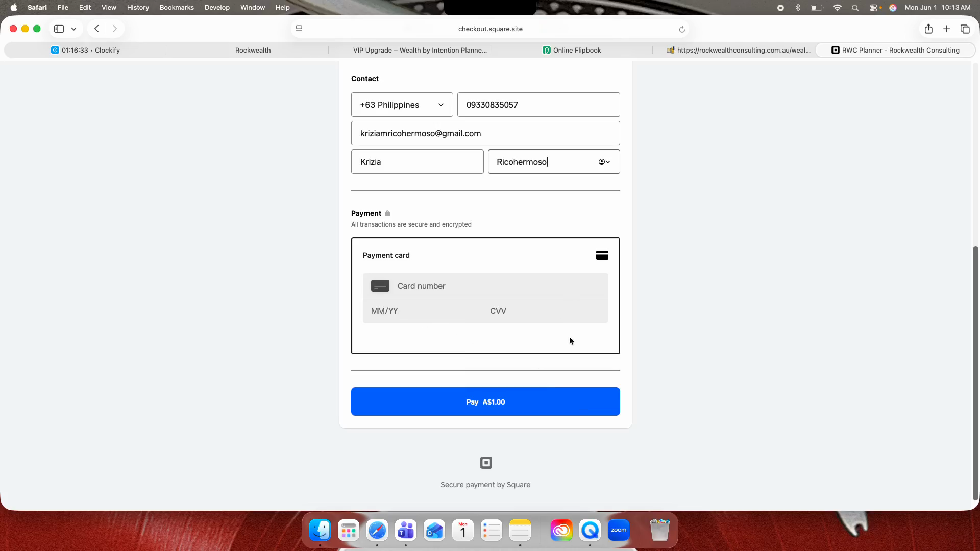Open Calendar in the Dock
Viewport: 980px width, 551px height.
(463, 531)
